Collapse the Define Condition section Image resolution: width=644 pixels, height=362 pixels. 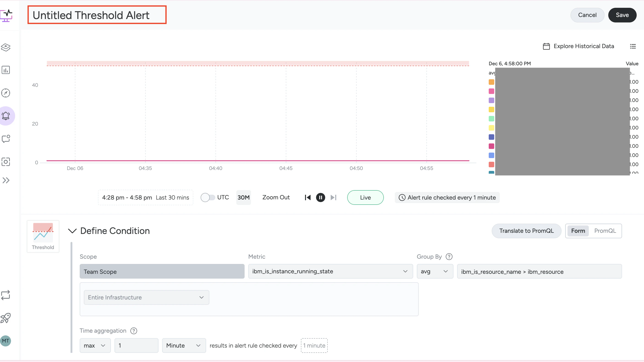[72, 231]
